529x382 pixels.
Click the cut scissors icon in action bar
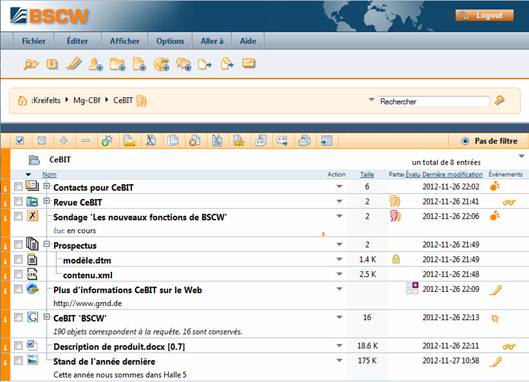217,141
